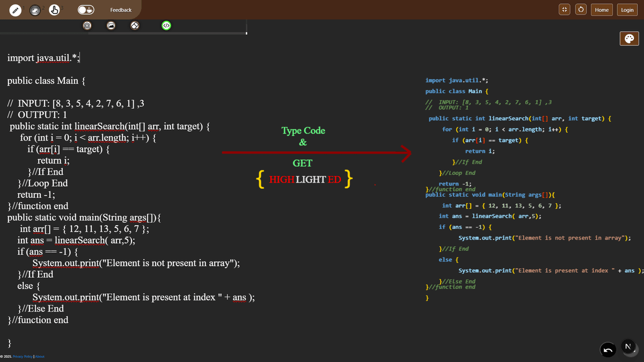Viewport: 644px width, 362px height.
Task: Click the circular refresh button
Action: [x=581, y=10]
